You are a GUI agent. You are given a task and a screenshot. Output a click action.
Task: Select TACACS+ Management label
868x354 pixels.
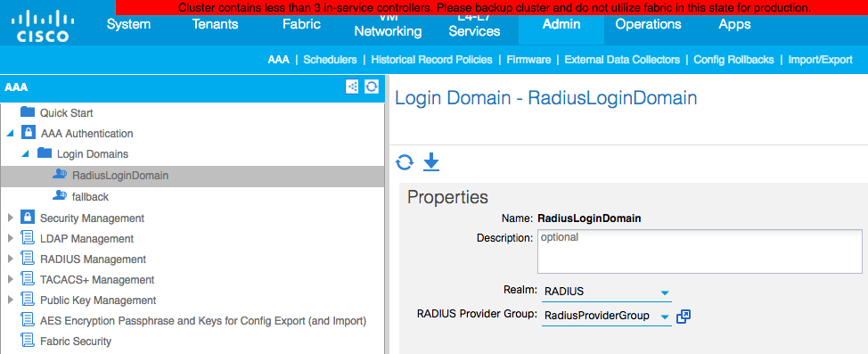click(97, 280)
